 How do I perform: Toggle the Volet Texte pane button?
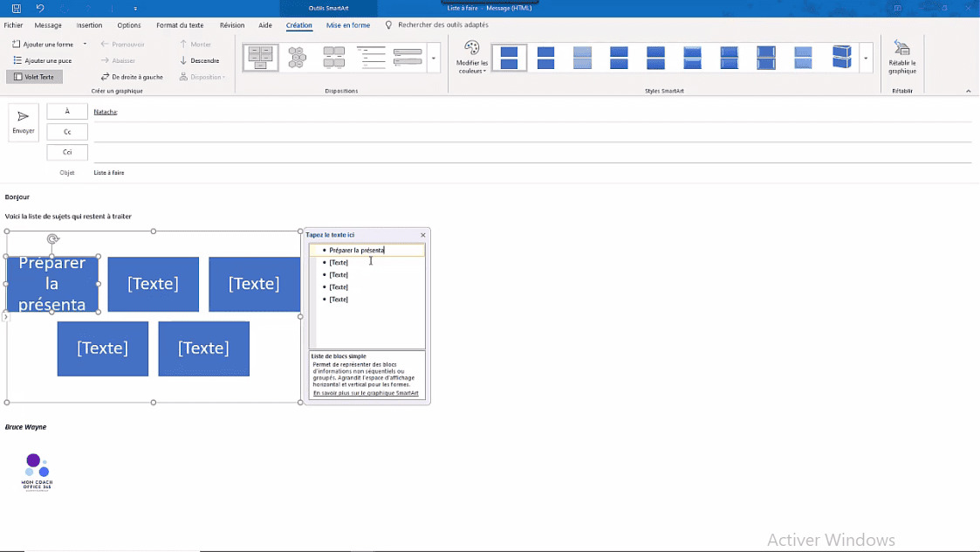pos(34,77)
